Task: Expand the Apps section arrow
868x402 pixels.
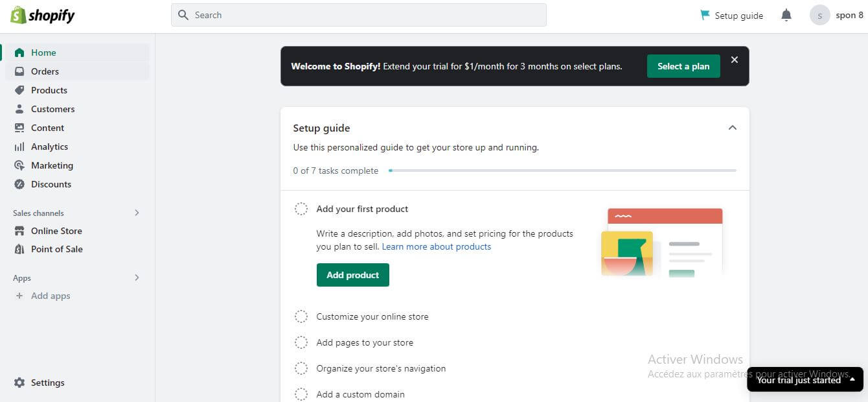Action: [137, 278]
